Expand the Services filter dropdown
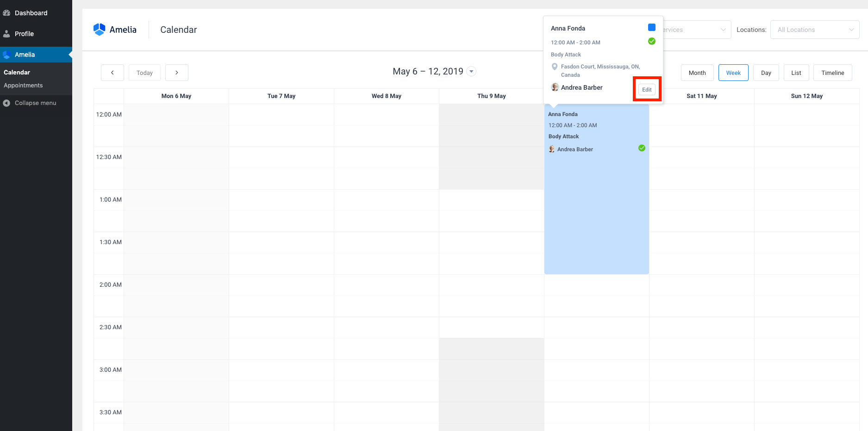The image size is (868, 431). point(704,29)
